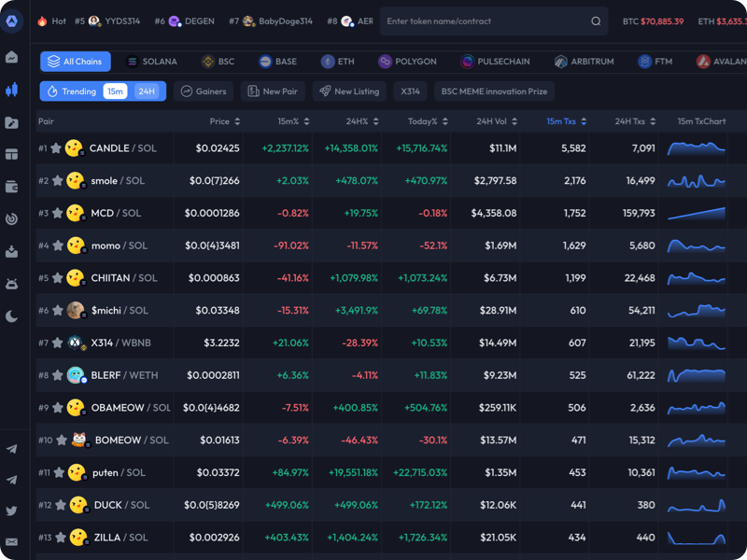The width and height of the screenshot is (747, 560).
Task: Star the momo / SOL pair
Action: (58, 245)
